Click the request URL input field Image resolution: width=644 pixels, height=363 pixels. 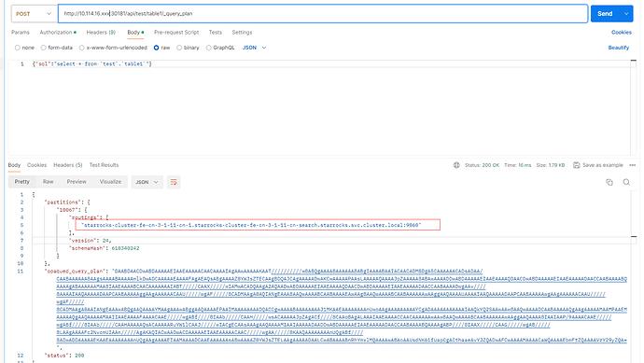[323, 14]
